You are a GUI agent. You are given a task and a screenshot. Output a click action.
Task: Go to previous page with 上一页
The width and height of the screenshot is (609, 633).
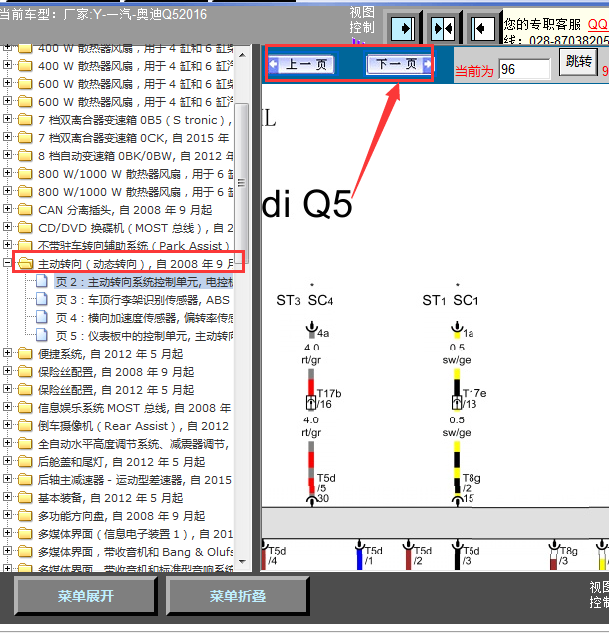pyautogui.click(x=301, y=64)
